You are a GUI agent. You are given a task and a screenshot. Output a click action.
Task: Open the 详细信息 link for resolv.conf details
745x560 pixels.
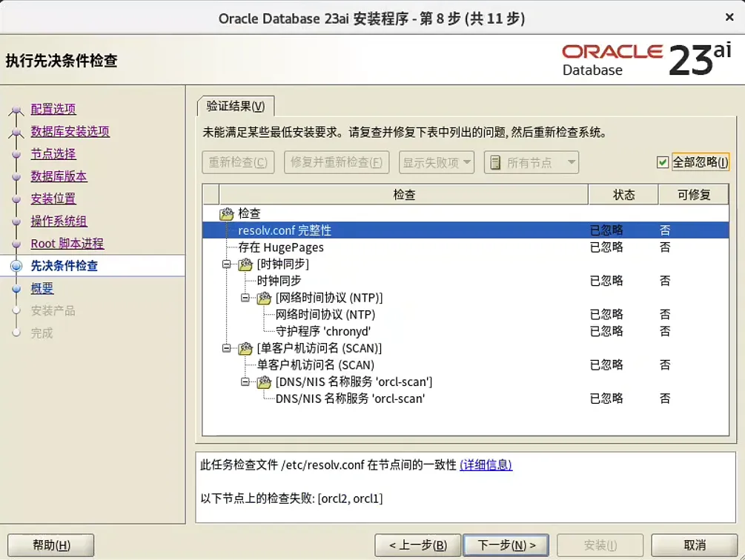point(486,464)
